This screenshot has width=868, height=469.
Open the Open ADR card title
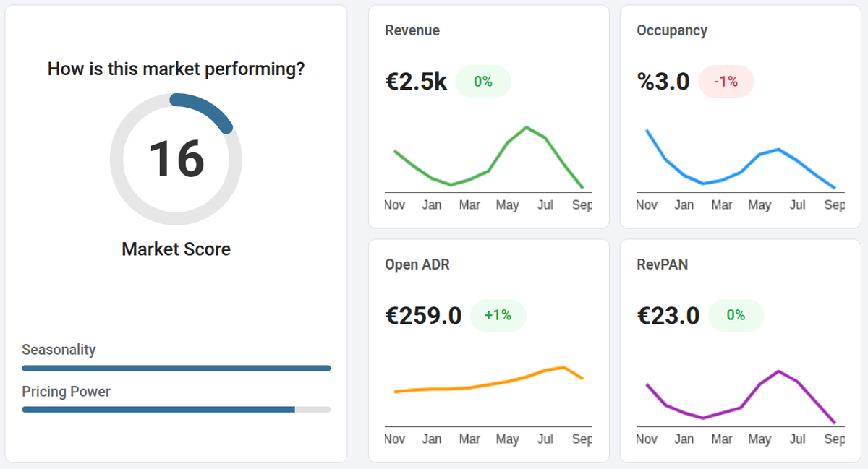pos(417,264)
